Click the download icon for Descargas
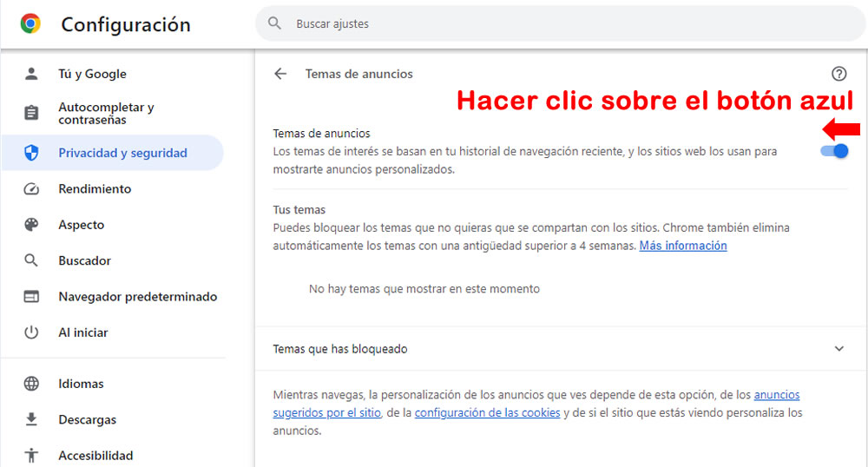868x467 pixels. coord(31,419)
